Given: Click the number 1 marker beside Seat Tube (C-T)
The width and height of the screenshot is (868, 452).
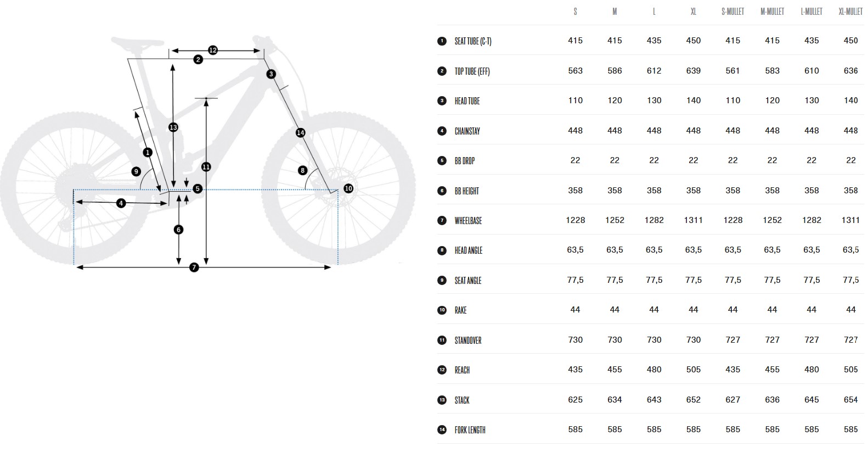Looking at the screenshot, I should click(442, 41).
